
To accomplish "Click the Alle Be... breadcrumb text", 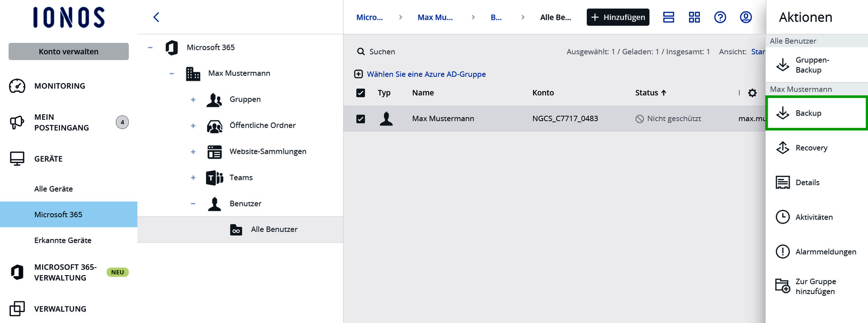I will 556,17.
